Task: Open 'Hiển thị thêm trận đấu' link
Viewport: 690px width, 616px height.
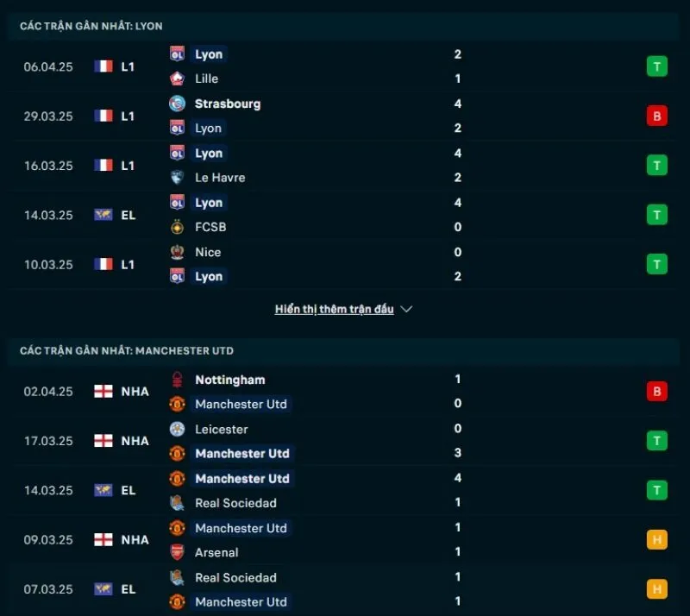Action: [x=334, y=309]
